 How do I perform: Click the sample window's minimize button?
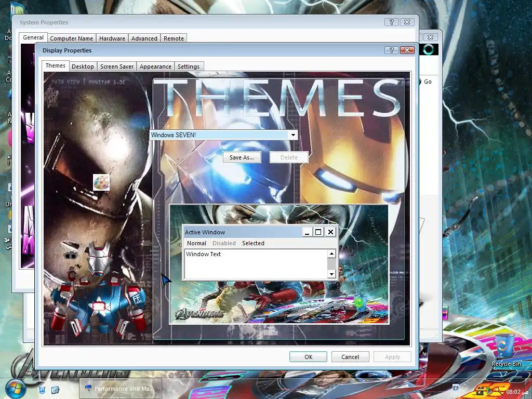tap(307, 232)
